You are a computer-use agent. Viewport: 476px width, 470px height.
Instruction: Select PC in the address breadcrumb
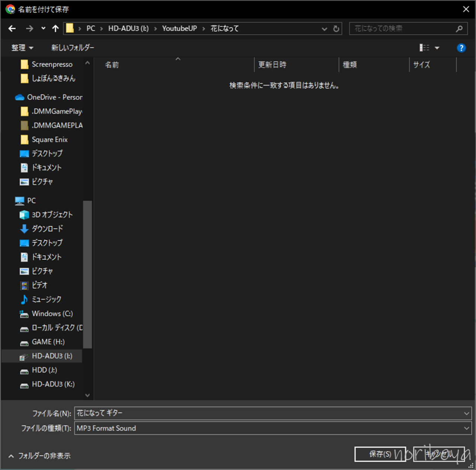[x=91, y=29]
